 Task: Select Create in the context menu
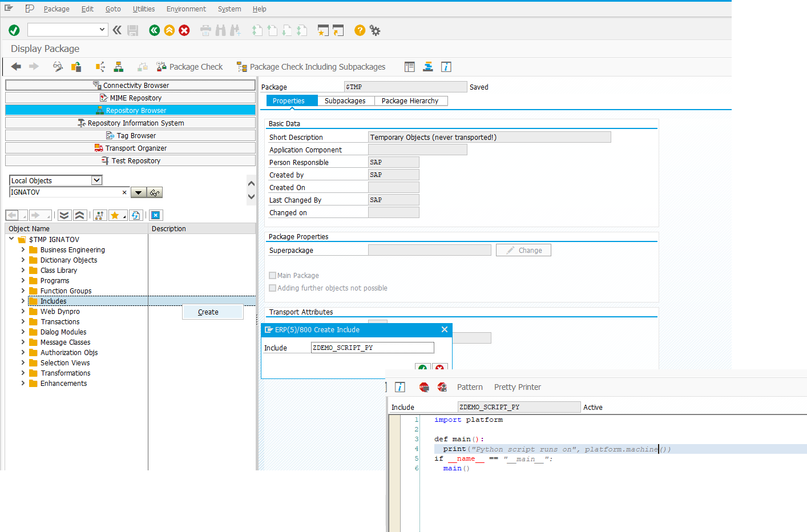(212, 312)
